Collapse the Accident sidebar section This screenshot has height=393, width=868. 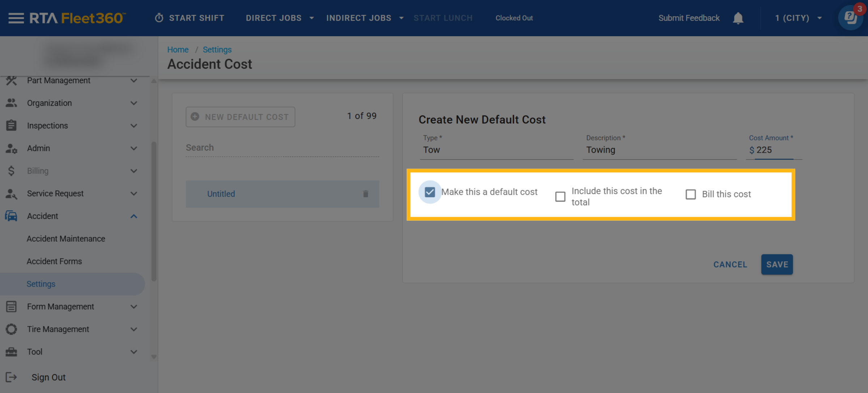tap(134, 216)
